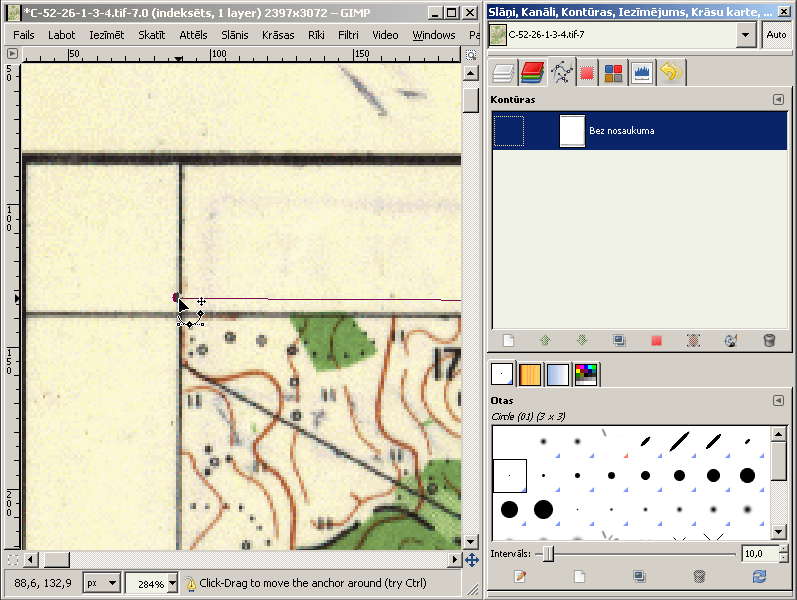Open the Channels tab in the dock
The width and height of the screenshot is (797, 600).
(532, 73)
